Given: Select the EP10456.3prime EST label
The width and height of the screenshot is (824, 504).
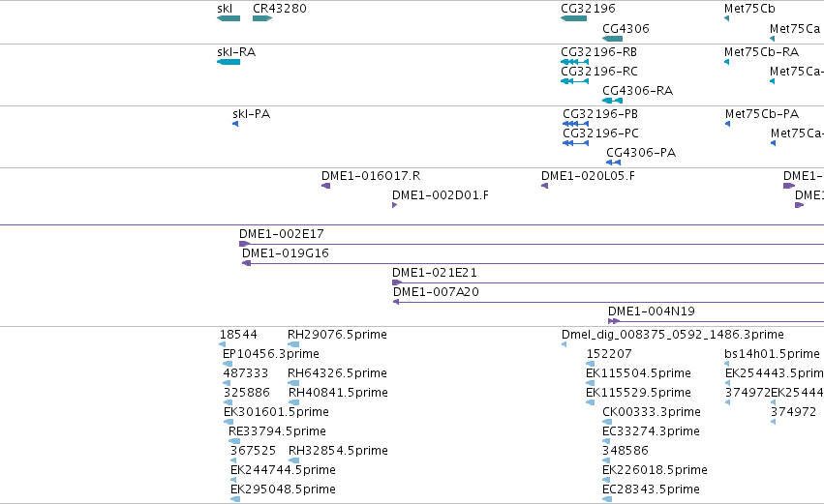Looking at the screenshot, I should point(271,354).
